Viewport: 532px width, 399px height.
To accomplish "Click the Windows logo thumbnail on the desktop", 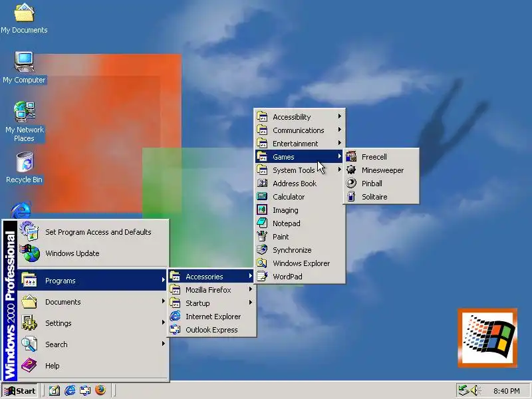I will pos(487,338).
